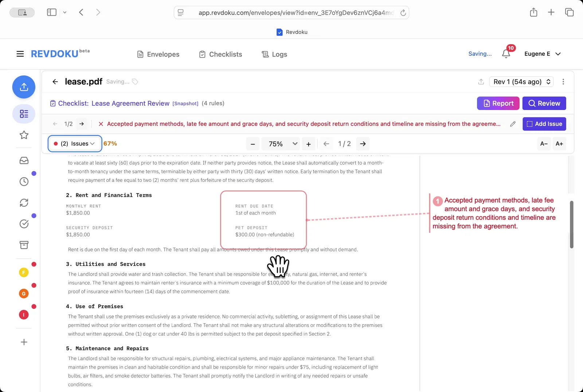Increase annotation font size with A+

[x=559, y=144]
